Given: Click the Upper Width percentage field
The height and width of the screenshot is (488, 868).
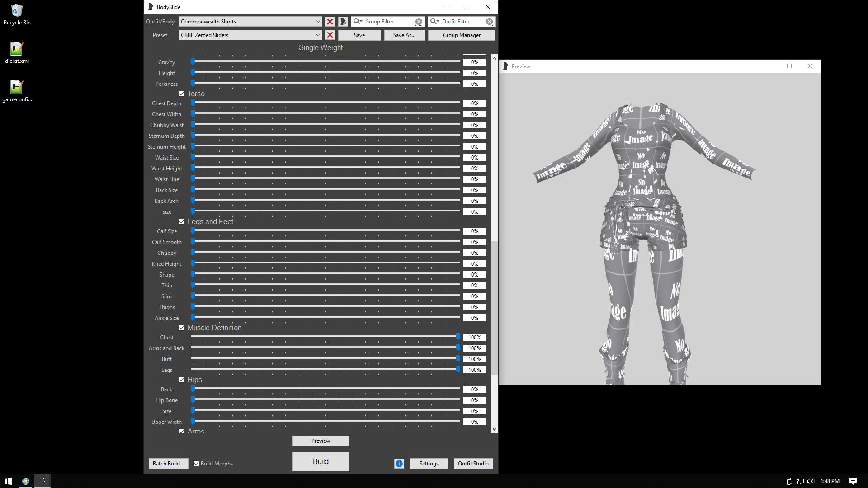Looking at the screenshot, I should [x=474, y=422].
